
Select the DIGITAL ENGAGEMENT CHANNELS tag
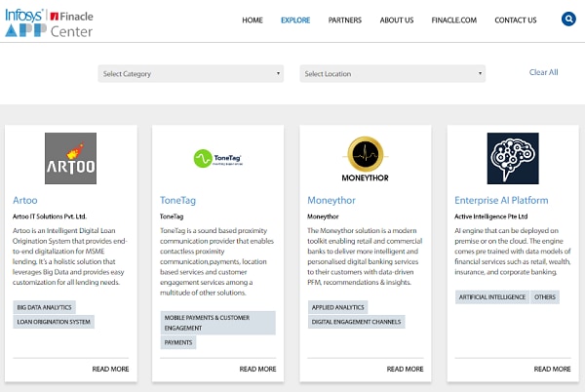pyautogui.click(x=356, y=322)
